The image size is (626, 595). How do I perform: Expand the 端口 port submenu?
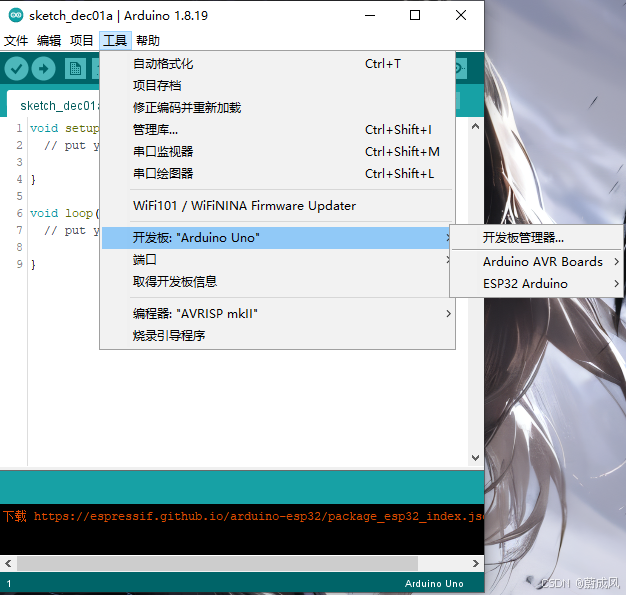click(x=276, y=260)
